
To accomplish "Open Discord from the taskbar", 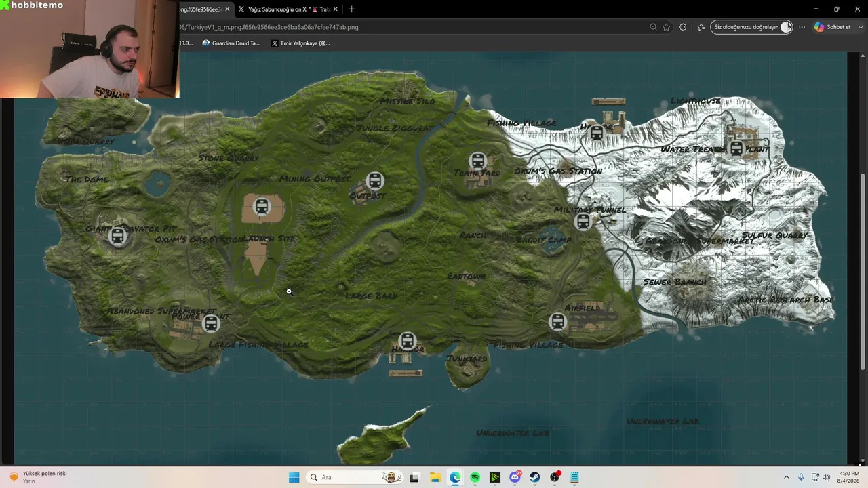I will (x=515, y=477).
